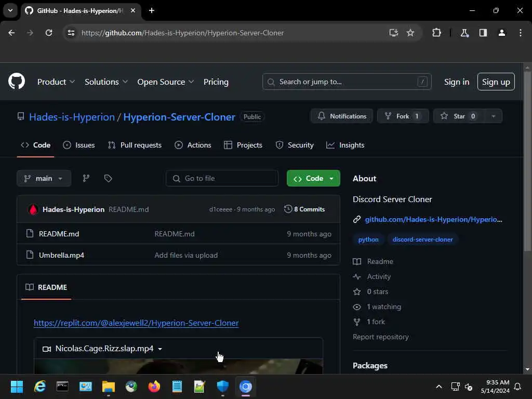Star the repository with the Star button
The width and height of the screenshot is (532, 399).
(x=459, y=116)
